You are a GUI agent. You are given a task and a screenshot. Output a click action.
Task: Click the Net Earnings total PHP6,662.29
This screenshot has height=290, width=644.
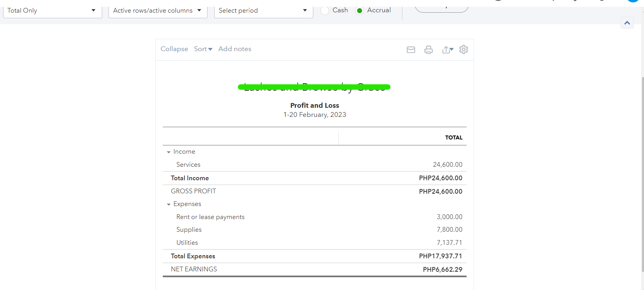click(x=442, y=270)
